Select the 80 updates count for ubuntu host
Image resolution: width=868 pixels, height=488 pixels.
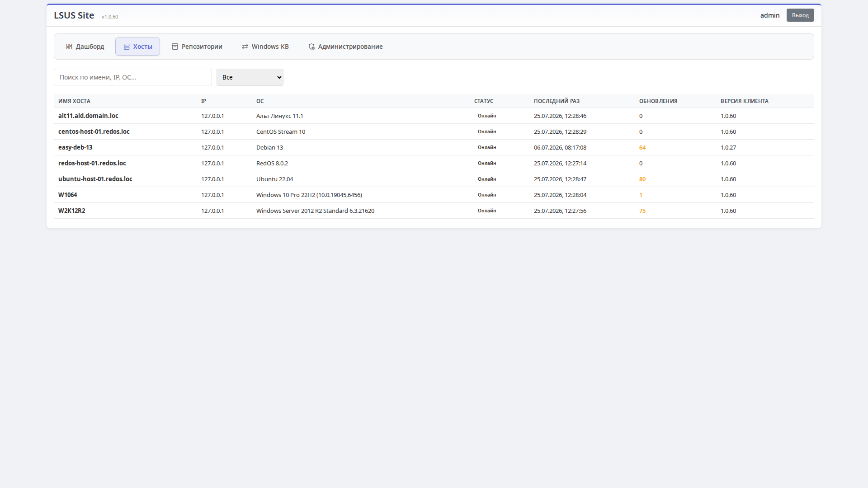pos(642,179)
